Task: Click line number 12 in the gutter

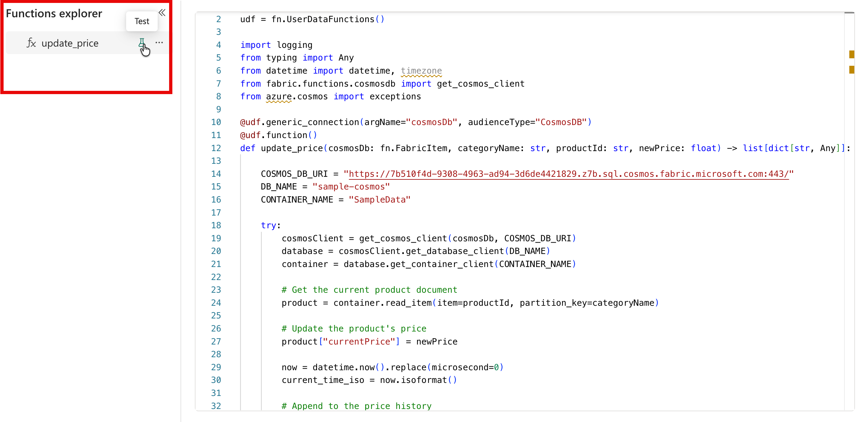Action: pos(216,148)
